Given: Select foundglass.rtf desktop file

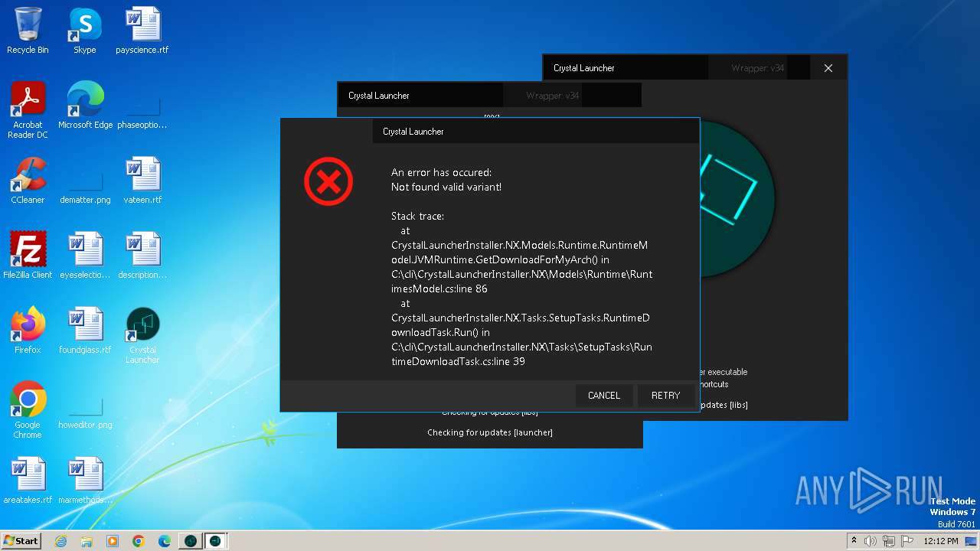Looking at the screenshot, I should click(x=85, y=331).
